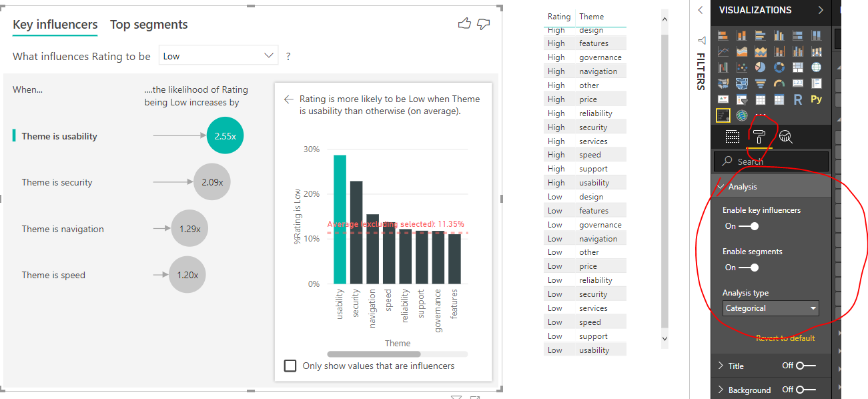Expand the Title section
Viewport: 868px width, 399px height.
click(x=721, y=366)
